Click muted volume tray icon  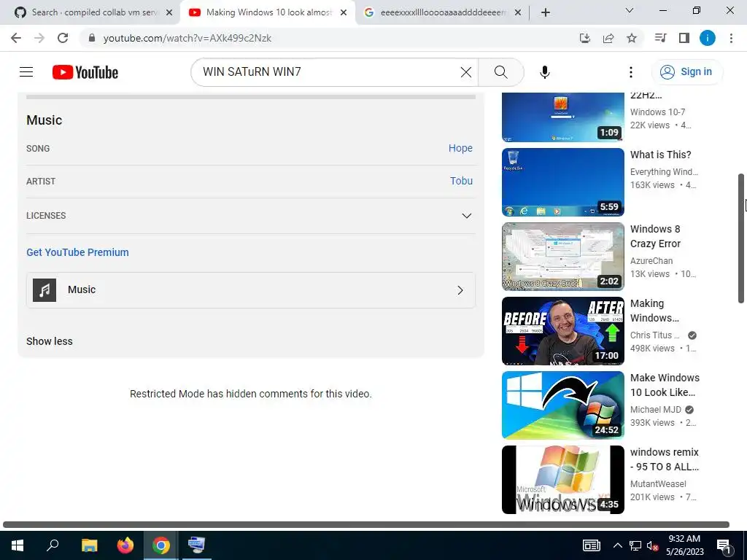click(x=652, y=545)
